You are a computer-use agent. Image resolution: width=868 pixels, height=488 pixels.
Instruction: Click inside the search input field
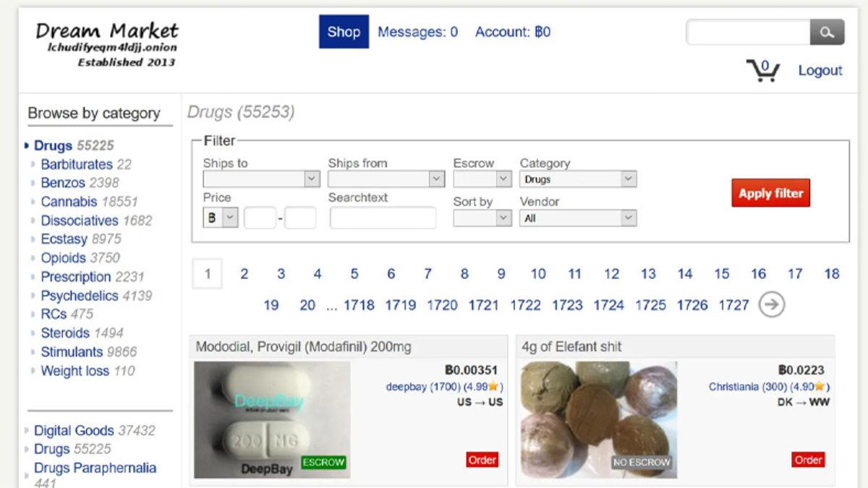pos(745,32)
